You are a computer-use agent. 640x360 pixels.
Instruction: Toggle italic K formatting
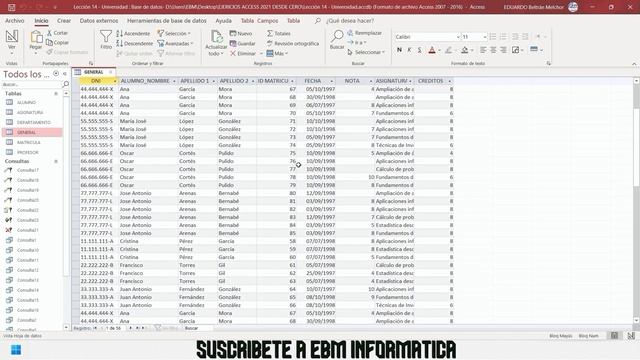click(x=409, y=50)
